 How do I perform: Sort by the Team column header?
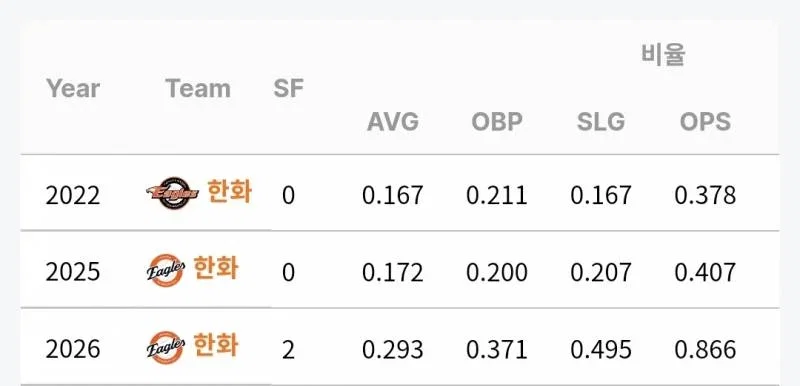click(198, 89)
